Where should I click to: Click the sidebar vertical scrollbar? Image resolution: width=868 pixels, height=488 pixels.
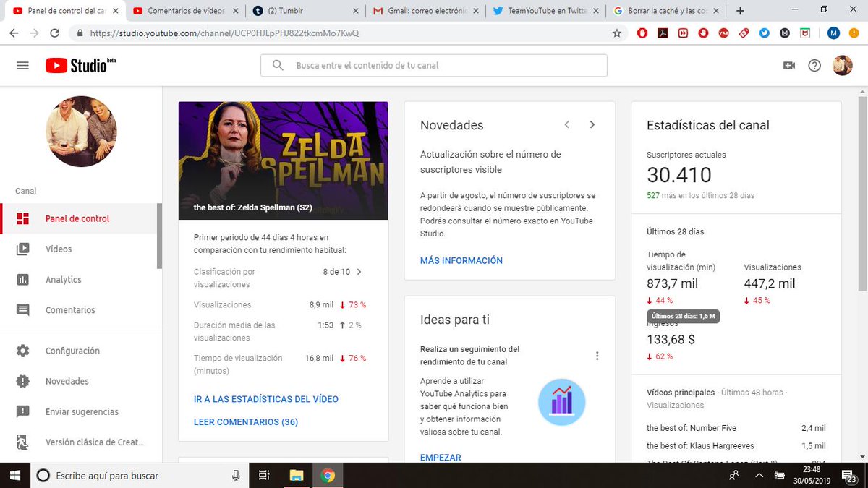[x=160, y=236]
